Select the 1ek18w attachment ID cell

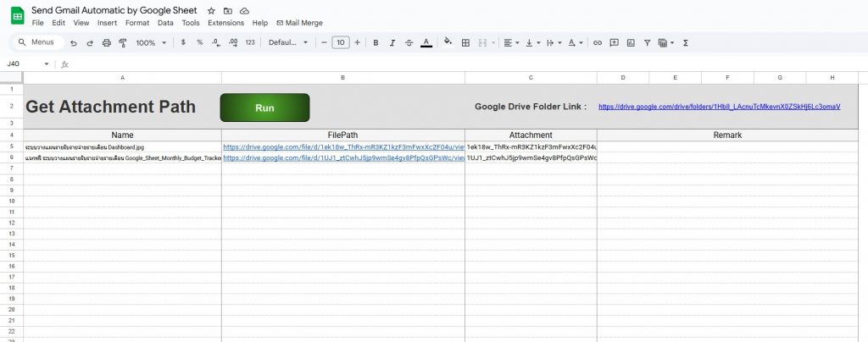click(x=531, y=147)
